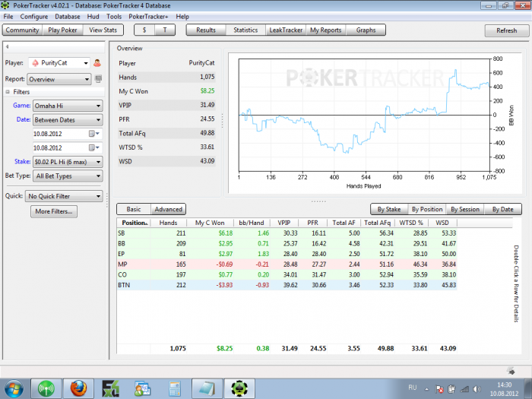Open the contacts taskbar application

(142, 389)
